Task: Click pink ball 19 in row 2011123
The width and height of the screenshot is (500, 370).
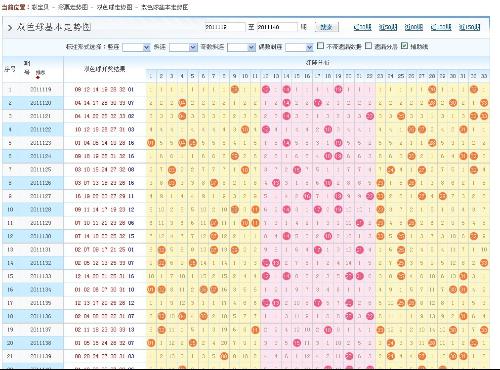Action: click(338, 143)
